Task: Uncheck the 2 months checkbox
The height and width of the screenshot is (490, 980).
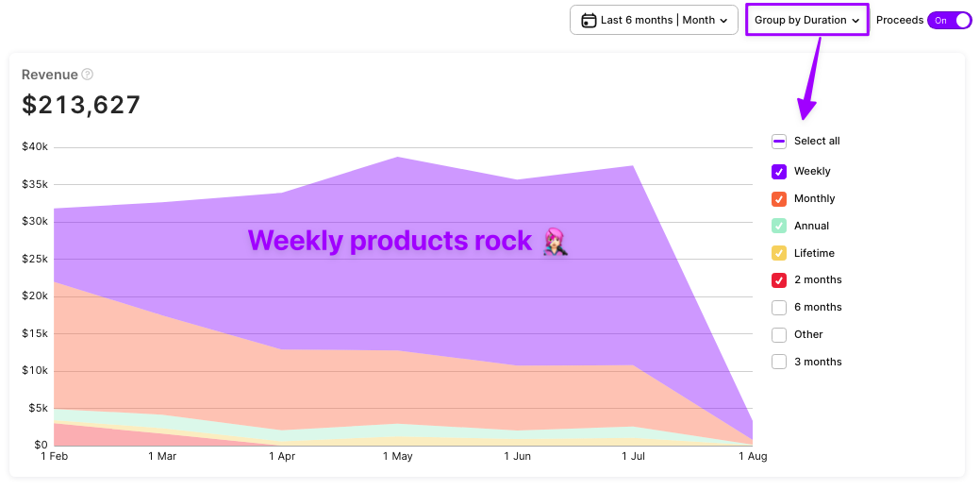Action: (779, 280)
